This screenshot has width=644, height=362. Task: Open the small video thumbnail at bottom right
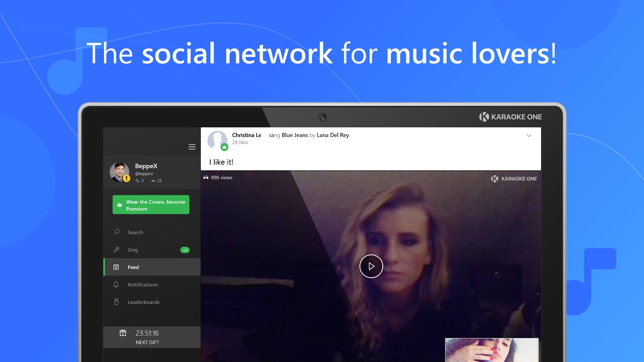(x=491, y=350)
